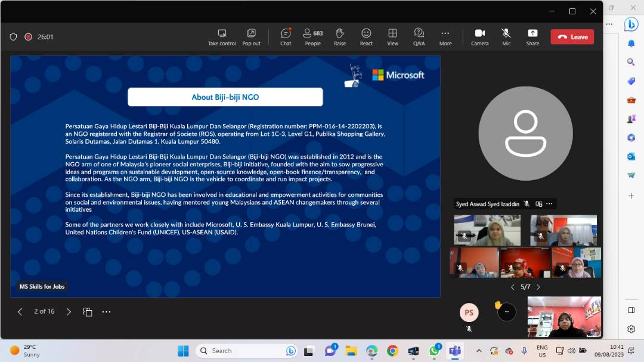Click the ENG US language indicator

tap(541, 351)
